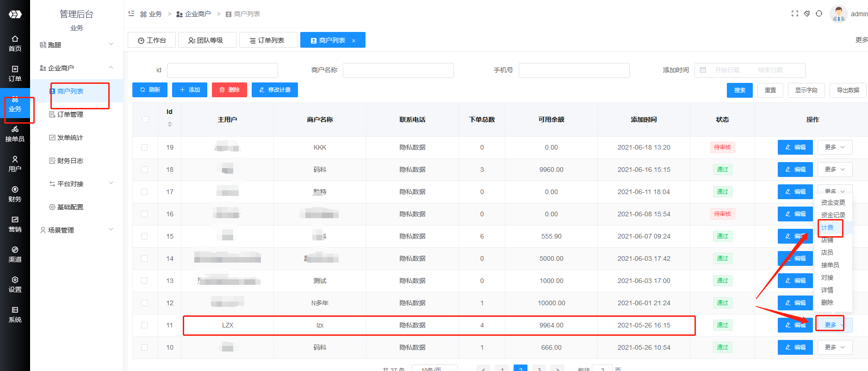Open 渠道 in the dark sidebar
Screen dimensions: 868x371
(15, 254)
